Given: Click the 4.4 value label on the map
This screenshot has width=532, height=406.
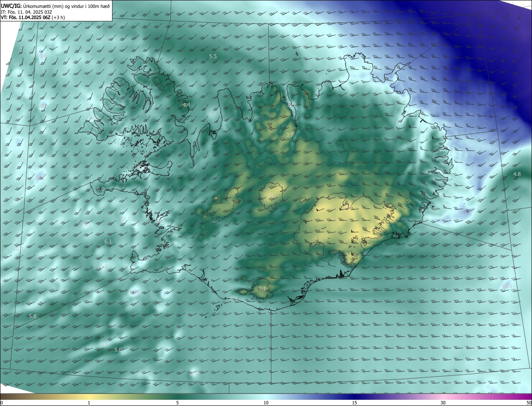Looking at the screenshot, I should click(x=186, y=105).
